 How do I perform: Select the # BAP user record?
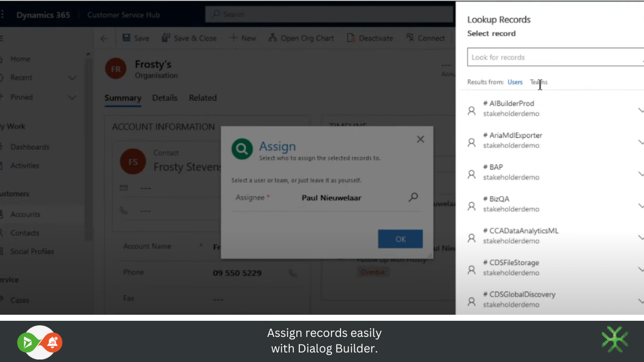(550, 172)
